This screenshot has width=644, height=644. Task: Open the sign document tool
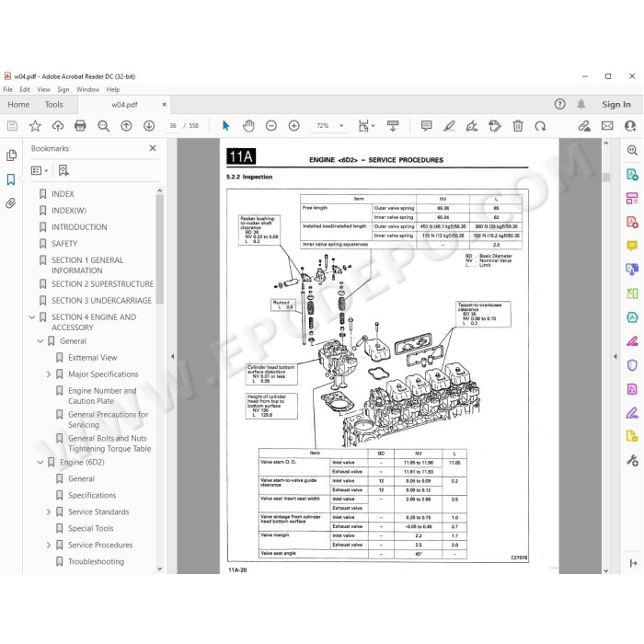[x=472, y=126]
